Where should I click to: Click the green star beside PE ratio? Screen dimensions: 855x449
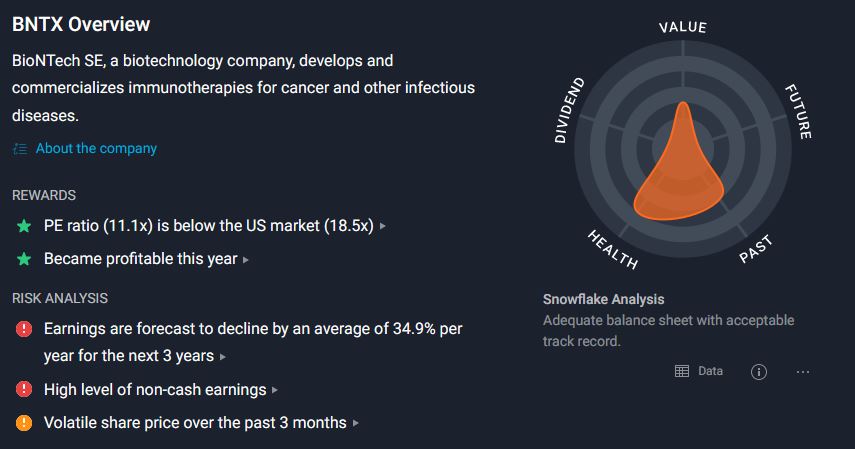[24, 226]
